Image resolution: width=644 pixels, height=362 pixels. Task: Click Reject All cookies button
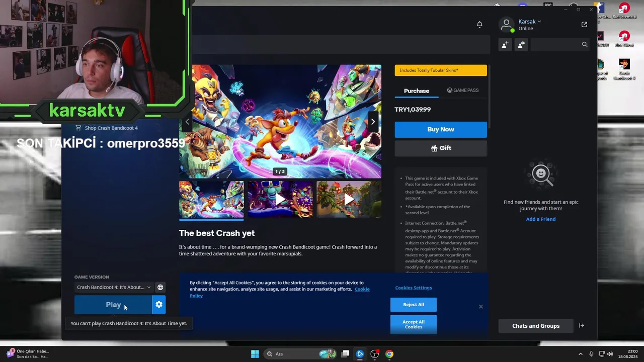[x=414, y=304]
